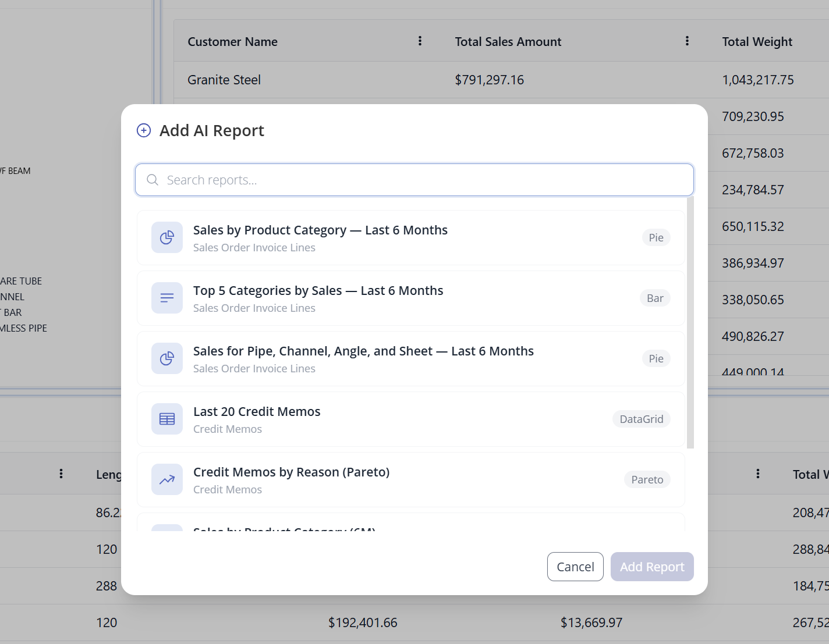Click the 650,115.32 weight cell
Image resolution: width=829 pixels, height=644 pixels.
(753, 226)
